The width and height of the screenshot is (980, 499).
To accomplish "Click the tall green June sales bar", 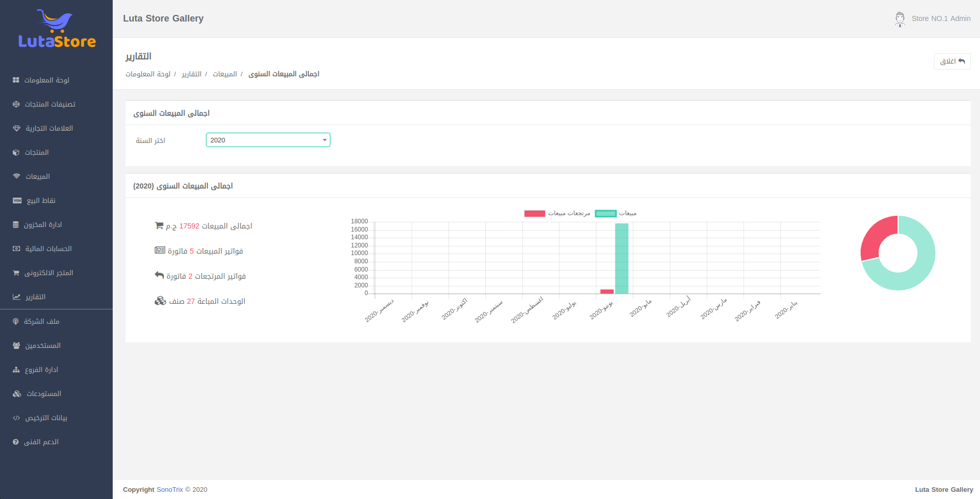I will coord(621,259).
